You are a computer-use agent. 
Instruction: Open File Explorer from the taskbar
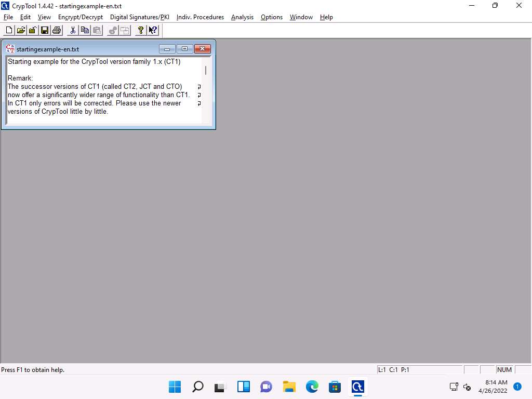coord(289,387)
